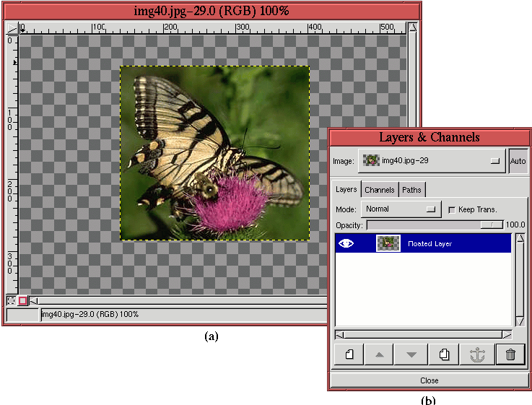Click the Close button in Layers dialog
The width and height of the screenshot is (532, 405).
429,380
